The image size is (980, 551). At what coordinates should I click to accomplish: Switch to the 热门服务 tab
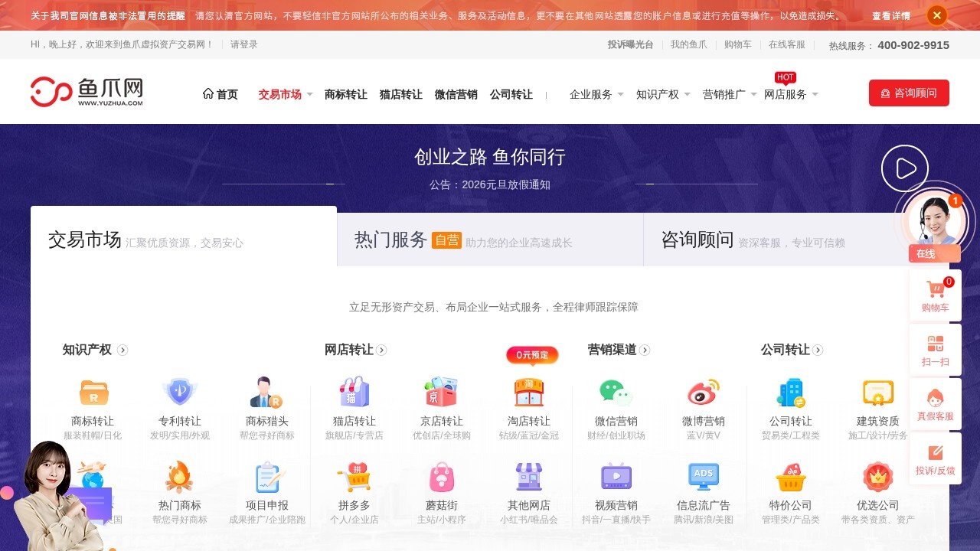coord(389,240)
